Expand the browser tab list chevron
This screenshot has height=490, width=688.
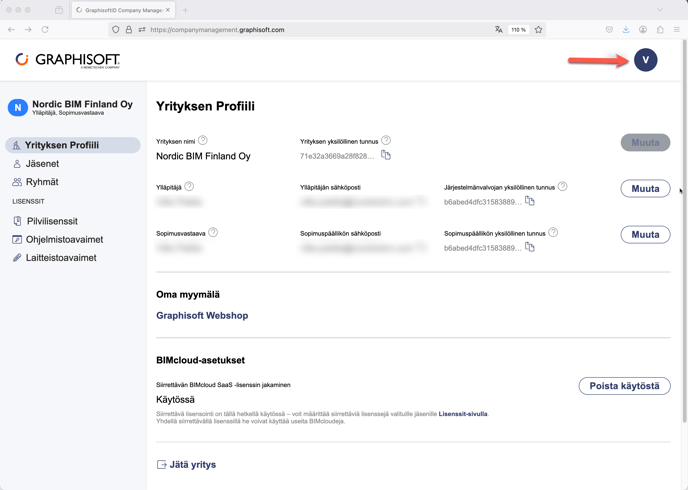coord(659,10)
